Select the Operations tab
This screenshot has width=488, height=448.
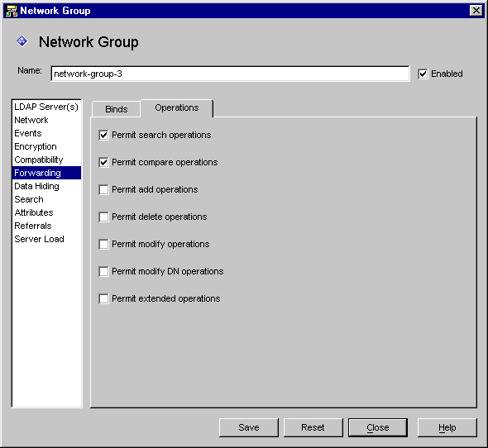[177, 108]
